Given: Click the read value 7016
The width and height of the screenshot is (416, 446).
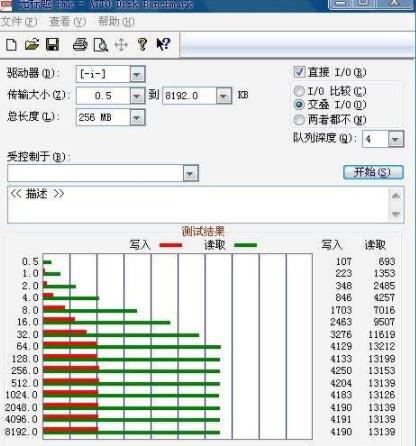Looking at the screenshot, I should click(384, 310).
